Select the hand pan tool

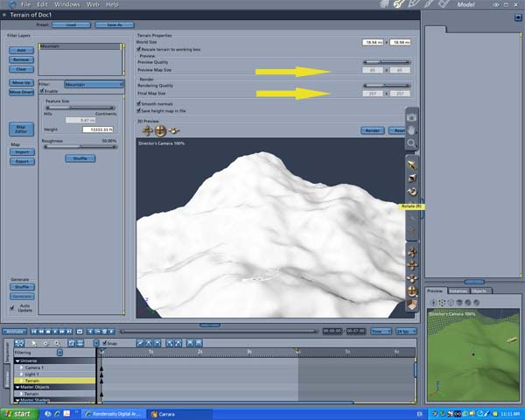pos(411,129)
